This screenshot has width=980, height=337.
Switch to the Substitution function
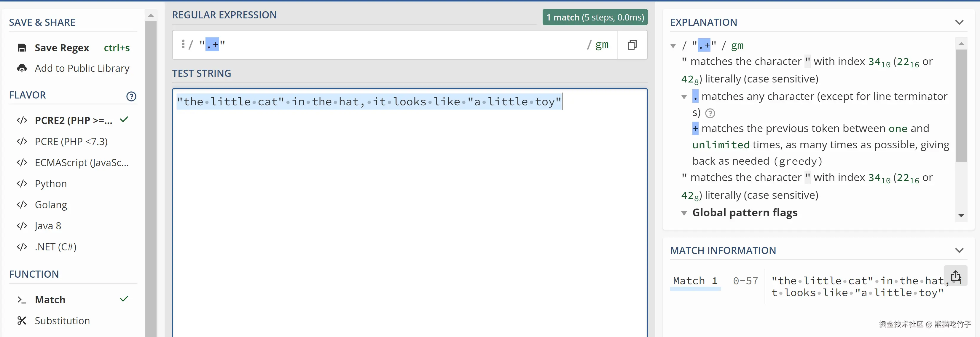[x=62, y=321]
